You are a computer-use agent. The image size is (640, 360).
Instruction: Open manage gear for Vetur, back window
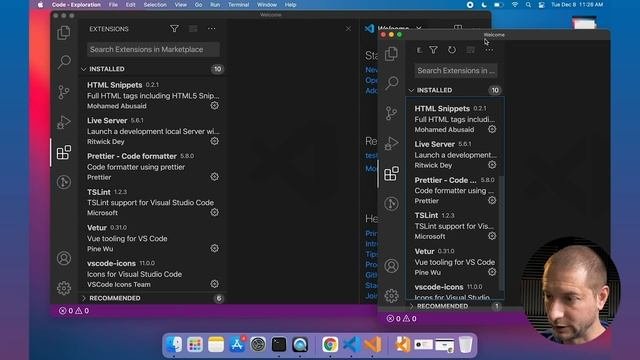tap(214, 248)
